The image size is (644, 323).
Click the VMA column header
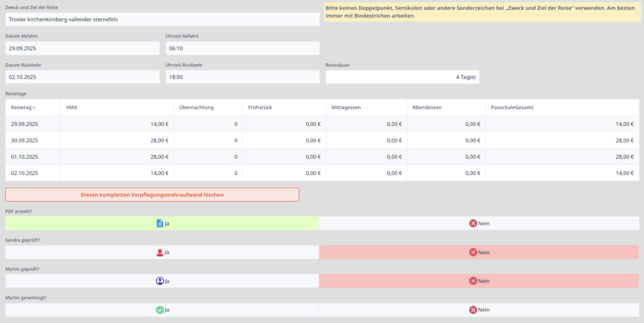point(117,108)
